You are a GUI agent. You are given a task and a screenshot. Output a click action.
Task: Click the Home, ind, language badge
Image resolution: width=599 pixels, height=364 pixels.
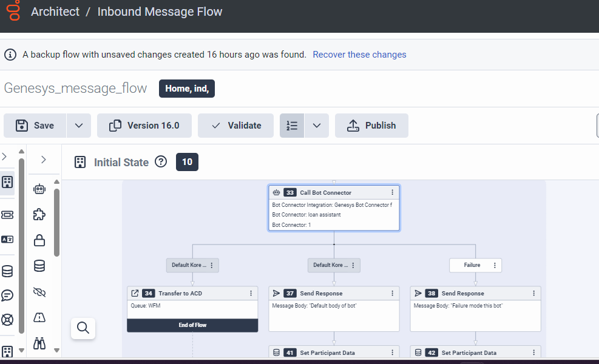pyautogui.click(x=187, y=89)
